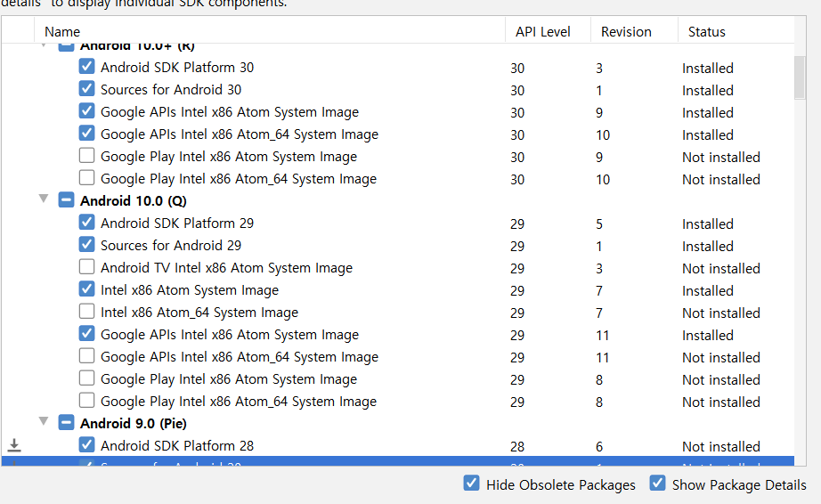This screenshot has width=821, height=504.
Task: Click Not installed status of Android SDK Platform 28
Action: pos(721,446)
